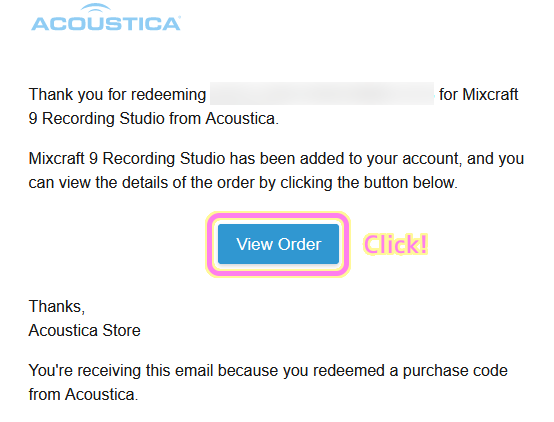Click the pink "Click!" annotation text

coord(396,244)
